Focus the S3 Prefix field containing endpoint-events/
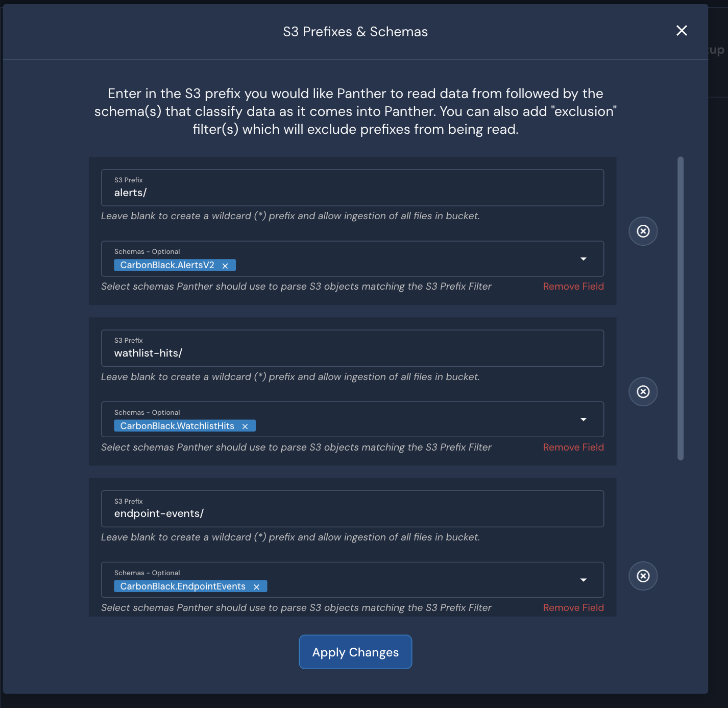728x708 pixels. (x=352, y=513)
